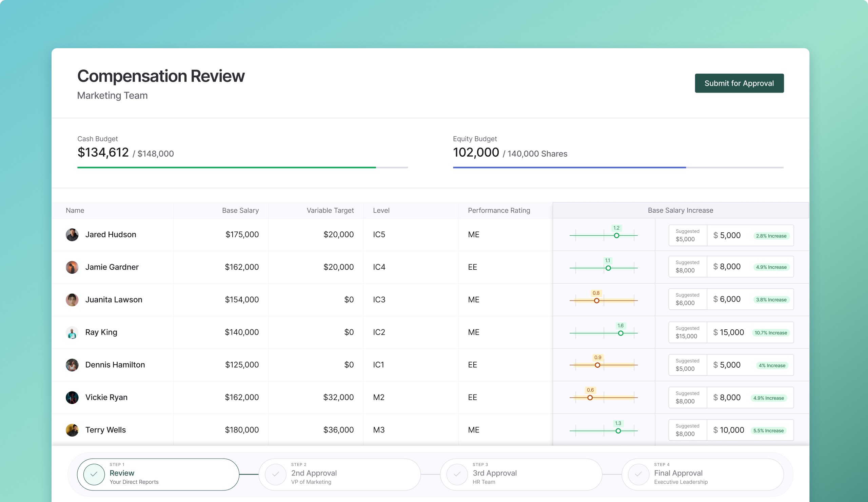
Task: Click Vickie Ryan's 0.6 slider handle
Action: pos(590,398)
